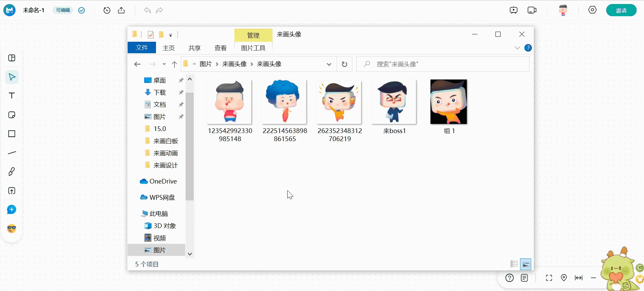
Task: Undo the last action
Action: [x=147, y=10]
